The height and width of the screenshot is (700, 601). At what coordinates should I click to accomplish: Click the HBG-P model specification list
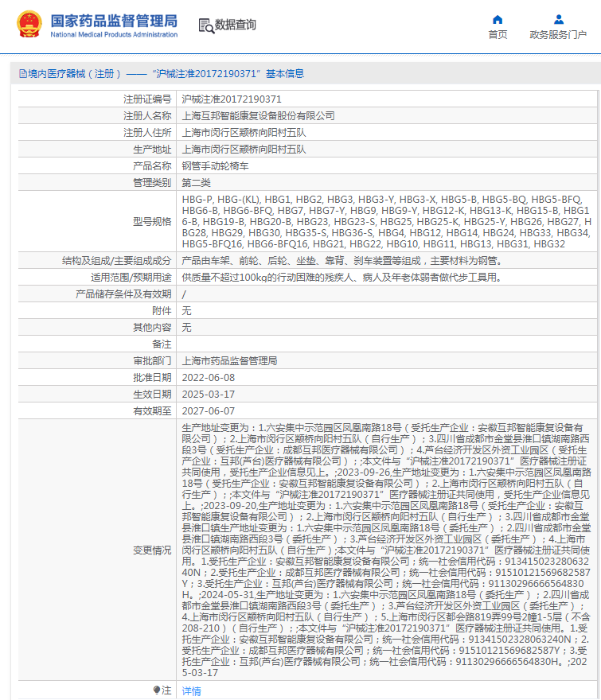(387, 222)
